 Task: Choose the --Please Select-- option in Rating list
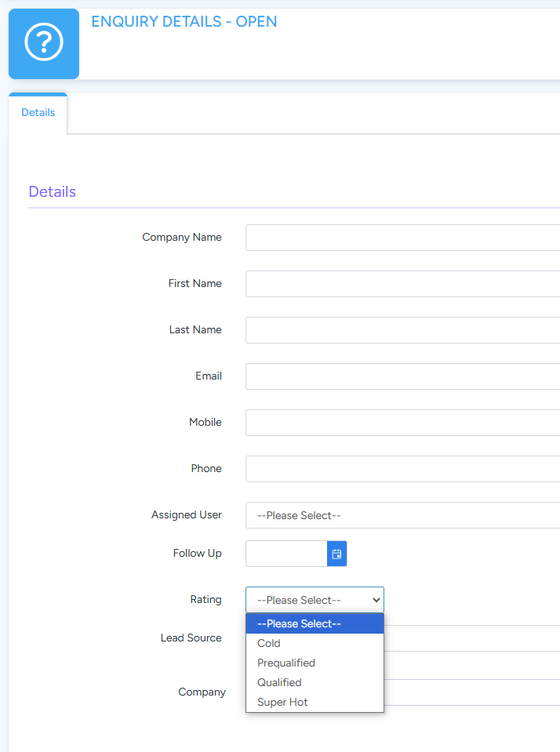coord(315,624)
